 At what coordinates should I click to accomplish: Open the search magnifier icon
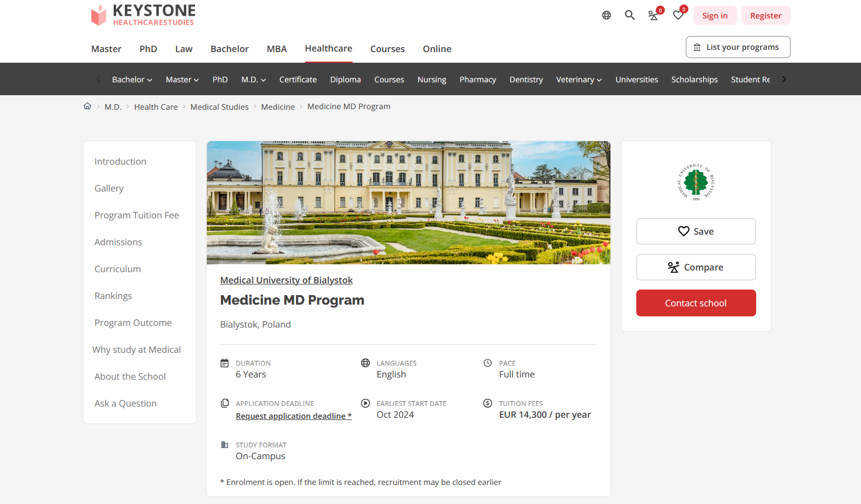tap(629, 15)
